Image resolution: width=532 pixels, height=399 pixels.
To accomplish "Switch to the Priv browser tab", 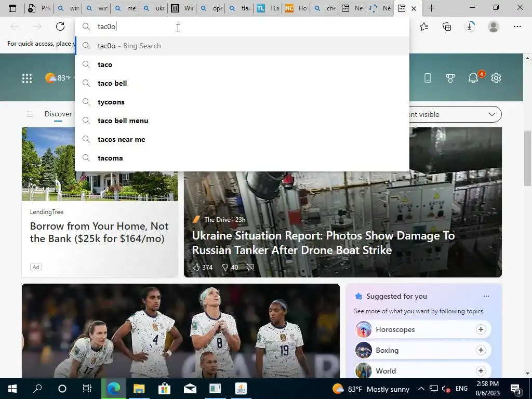I will click(x=39, y=8).
